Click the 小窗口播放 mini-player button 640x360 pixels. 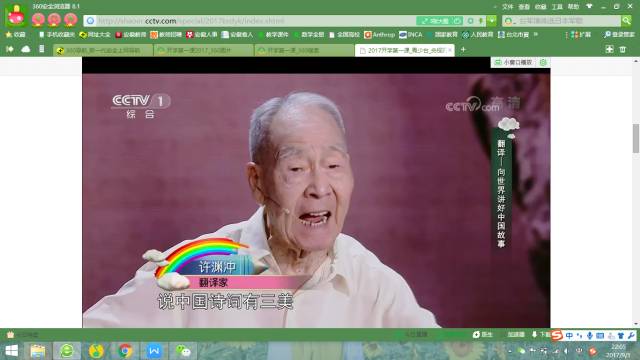click(514, 62)
